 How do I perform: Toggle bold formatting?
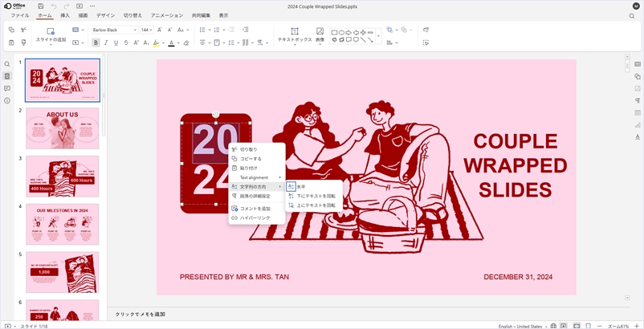coord(96,43)
